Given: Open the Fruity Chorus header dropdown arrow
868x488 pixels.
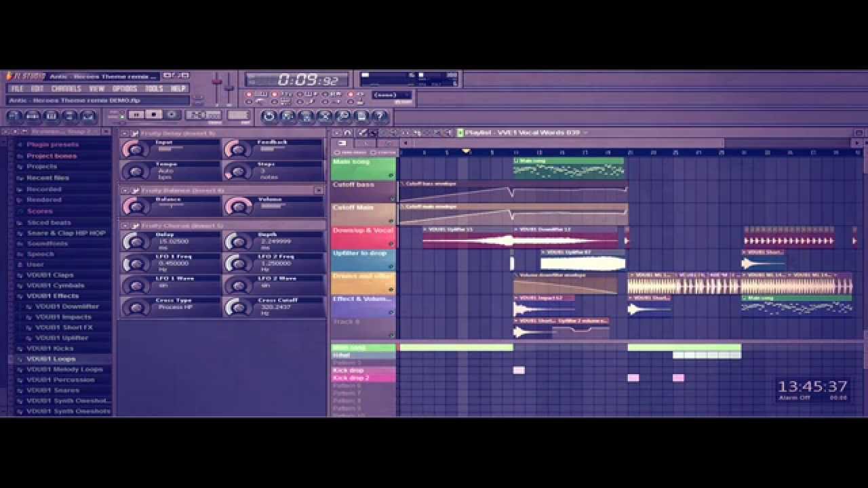Looking at the screenshot, I should coord(125,226).
